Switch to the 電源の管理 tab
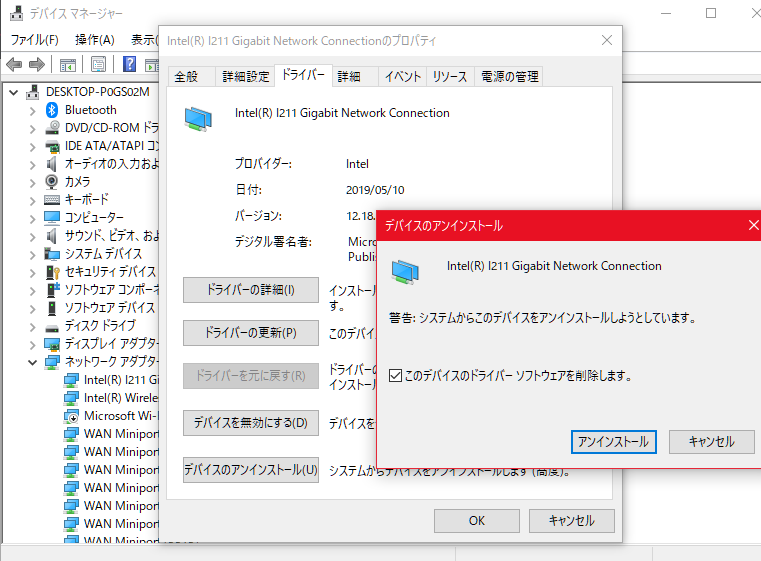The image size is (761, 561). tap(509, 77)
